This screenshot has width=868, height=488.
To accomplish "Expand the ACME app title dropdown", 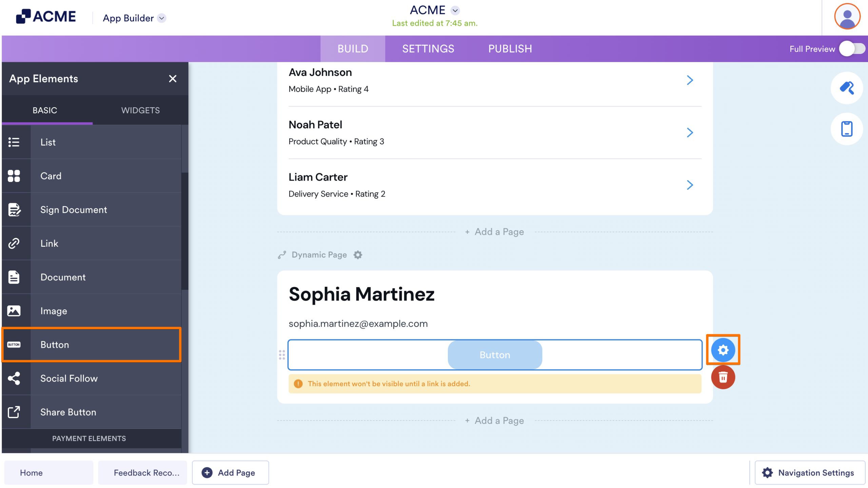I will pos(455,11).
